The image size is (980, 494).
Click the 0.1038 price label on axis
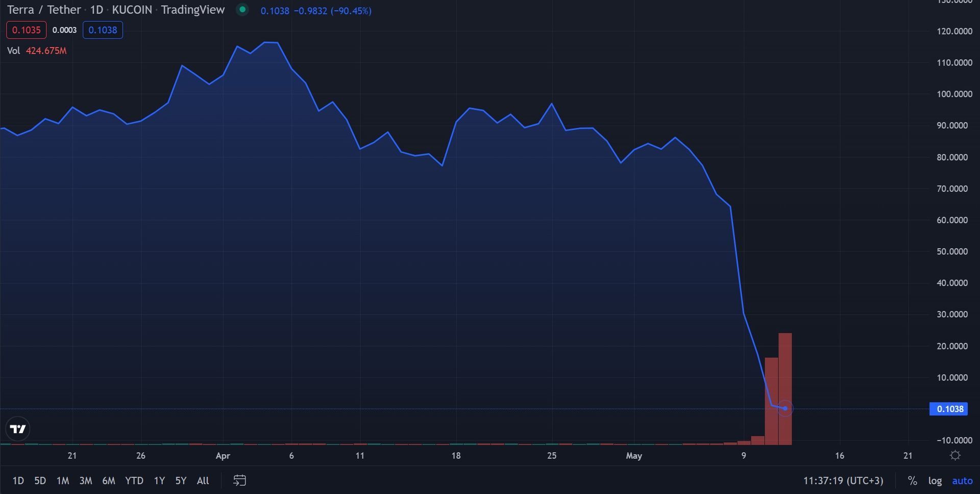(x=949, y=409)
